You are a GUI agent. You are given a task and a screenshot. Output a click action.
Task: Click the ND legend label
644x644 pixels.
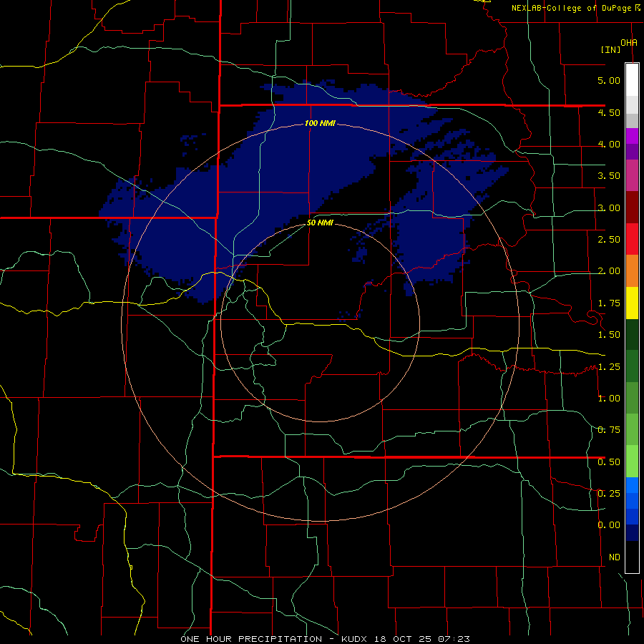(x=615, y=557)
